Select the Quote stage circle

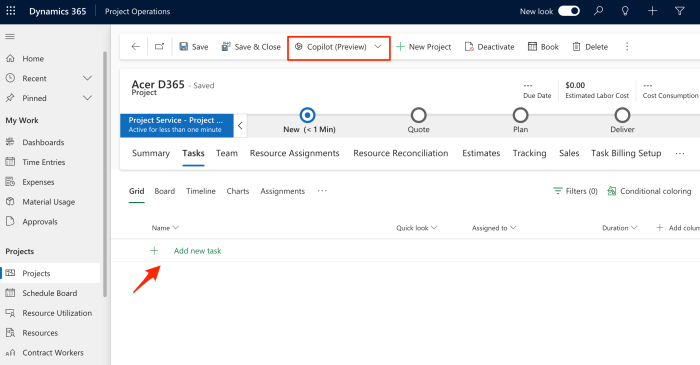418,115
